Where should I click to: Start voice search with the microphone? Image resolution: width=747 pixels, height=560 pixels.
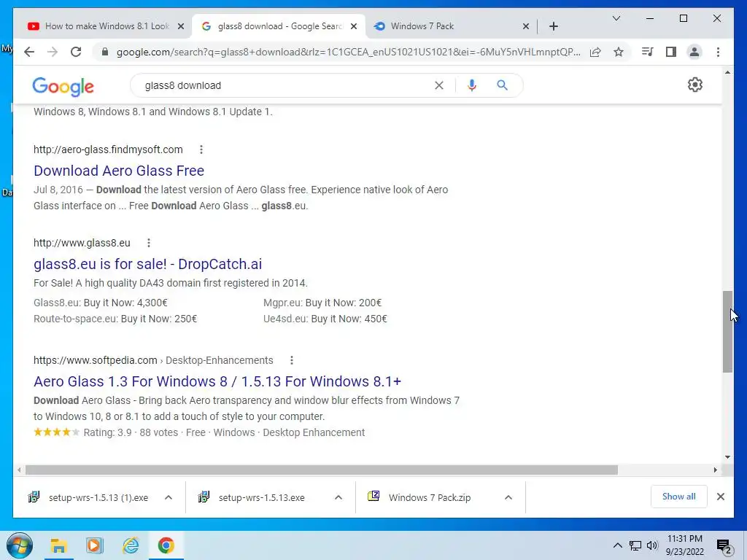(x=472, y=85)
